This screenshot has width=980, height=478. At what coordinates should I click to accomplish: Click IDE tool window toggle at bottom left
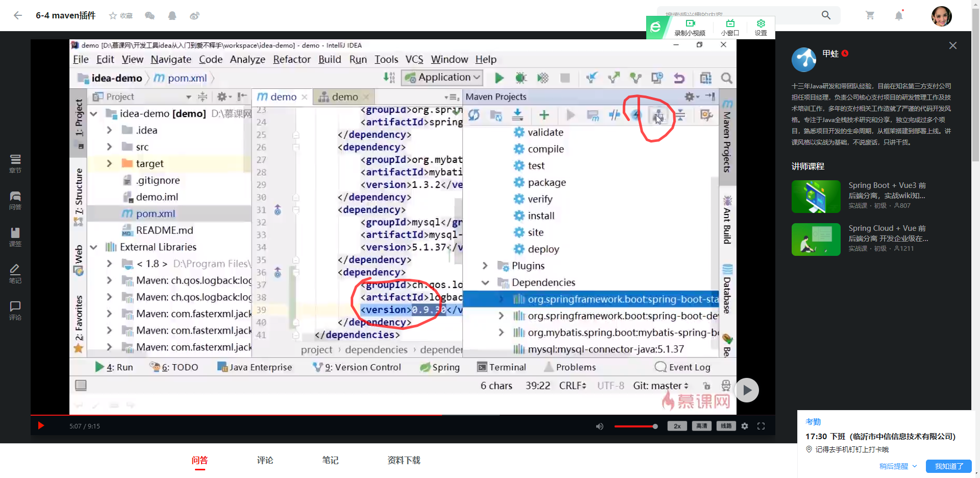tap(81, 385)
